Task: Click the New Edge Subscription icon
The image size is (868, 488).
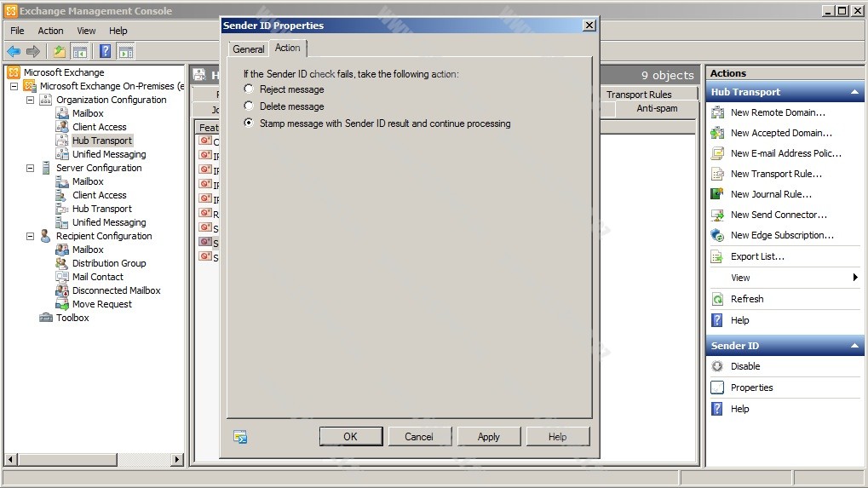Action: coord(717,235)
